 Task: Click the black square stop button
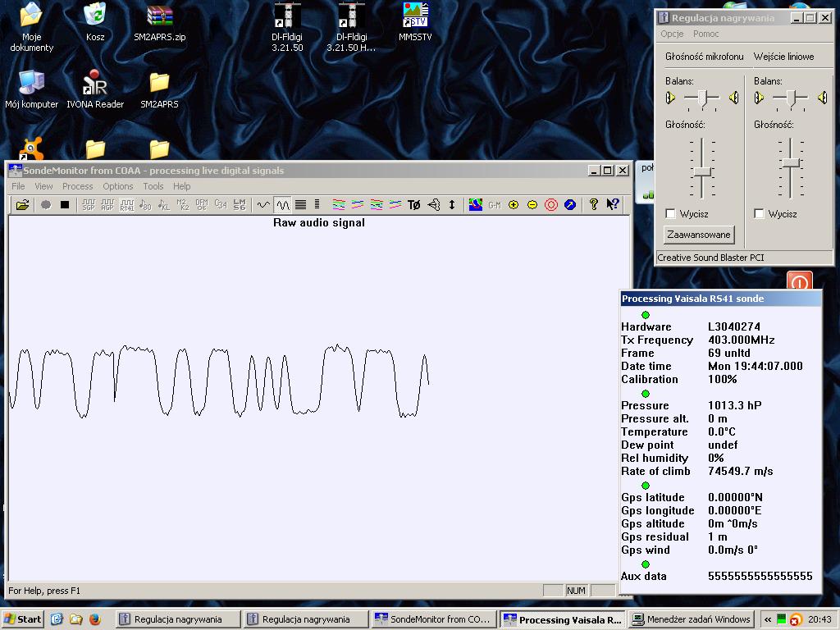pyautogui.click(x=65, y=204)
